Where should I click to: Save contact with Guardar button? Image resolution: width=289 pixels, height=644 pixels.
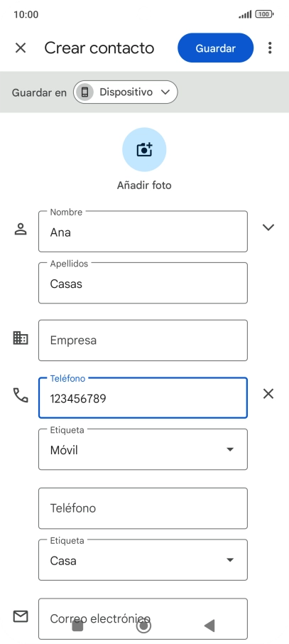coord(216,48)
